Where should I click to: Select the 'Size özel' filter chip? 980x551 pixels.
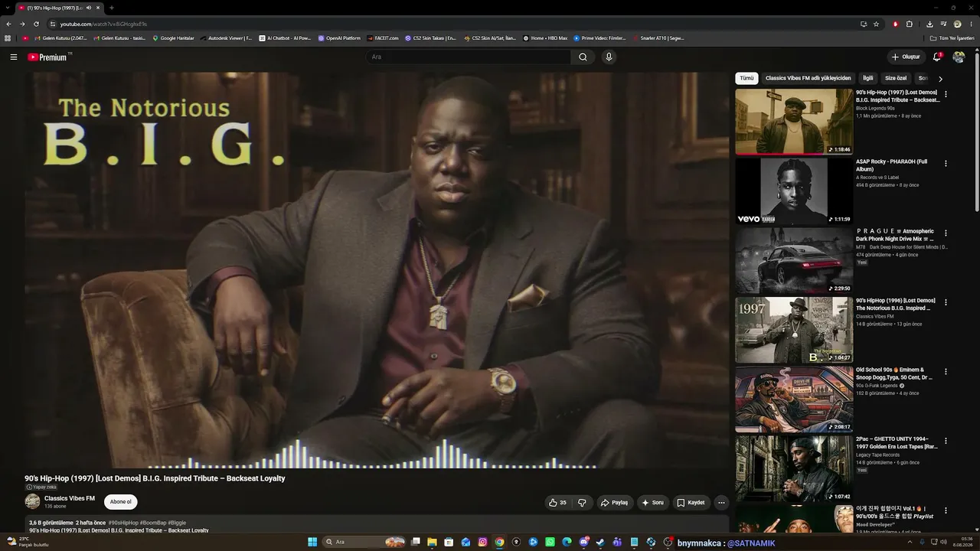click(x=896, y=78)
